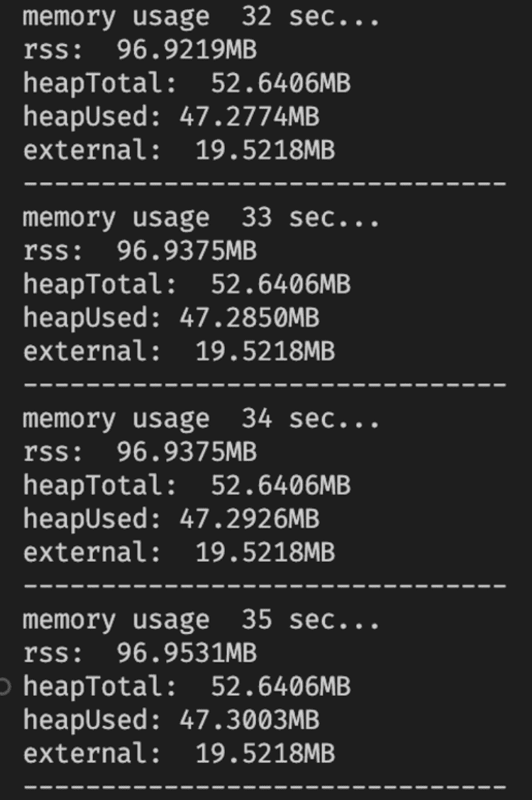Click the circle gutter marker beside heapTotal
Viewport: 532px width, 800px height.
click(x=6, y=687)
